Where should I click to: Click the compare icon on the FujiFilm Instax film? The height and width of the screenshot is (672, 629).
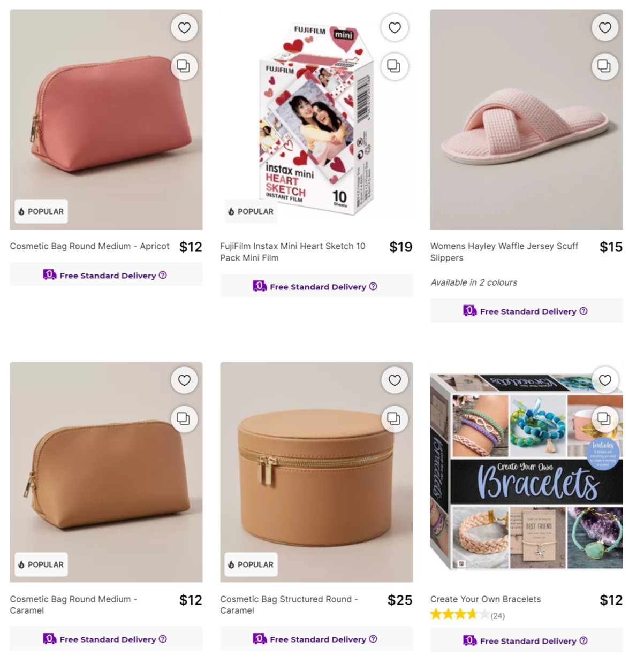point(395,66)
